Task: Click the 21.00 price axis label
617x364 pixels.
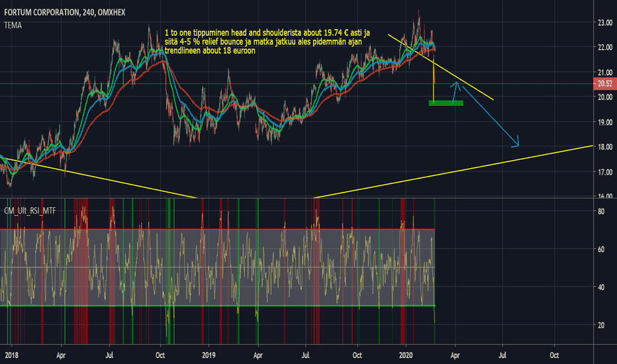Action: point(605,72)
